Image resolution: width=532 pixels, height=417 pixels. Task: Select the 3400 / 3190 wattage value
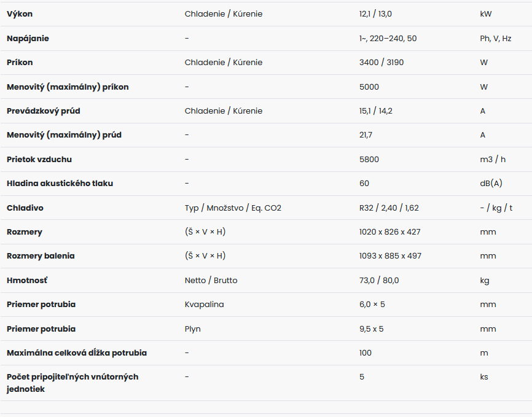coord(381,63)
